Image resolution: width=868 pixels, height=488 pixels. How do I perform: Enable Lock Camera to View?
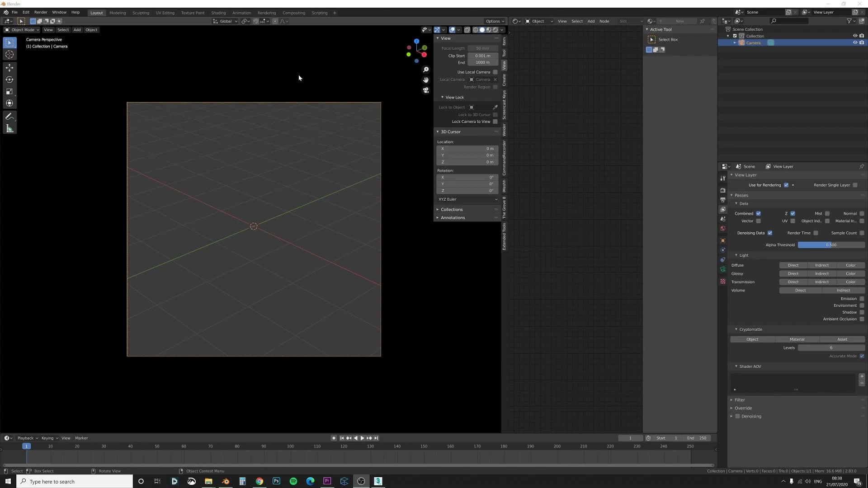pos(495,122)
